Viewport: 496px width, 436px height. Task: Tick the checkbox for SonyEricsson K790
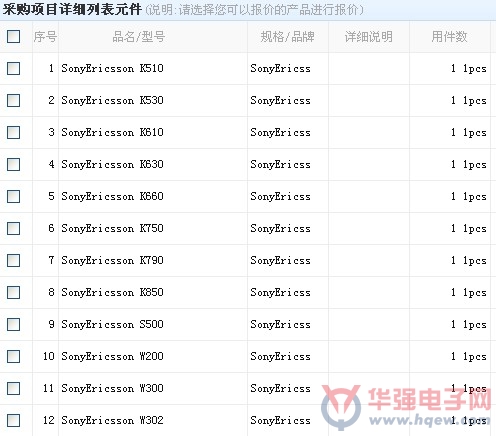[13, 260]
